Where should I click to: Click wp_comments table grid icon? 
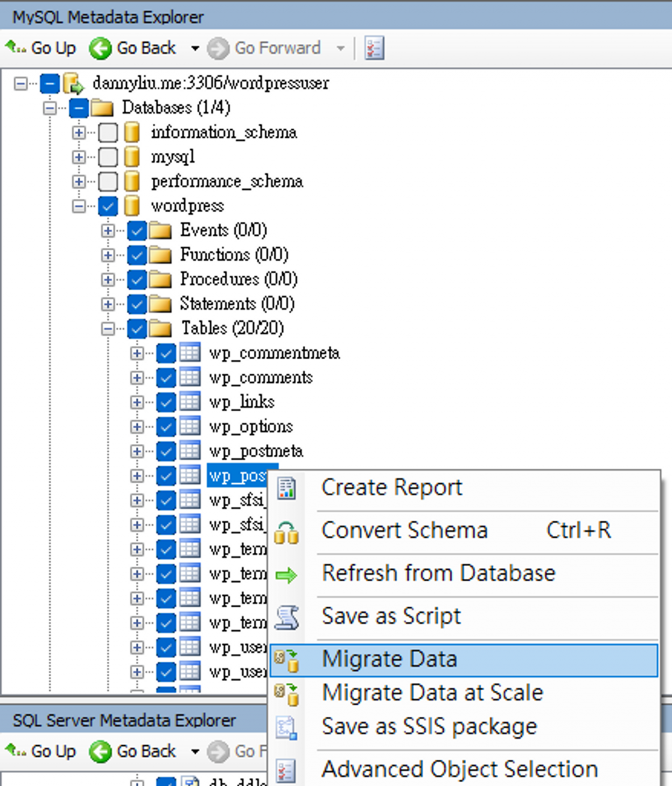[x=190, y=377]
